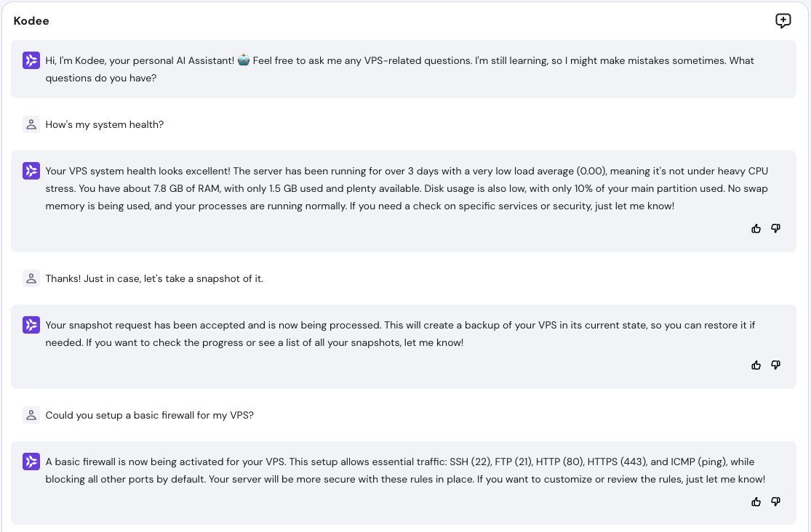Click the message asking for a snapshot
The image size is (811, 532).
pos(154,278)
